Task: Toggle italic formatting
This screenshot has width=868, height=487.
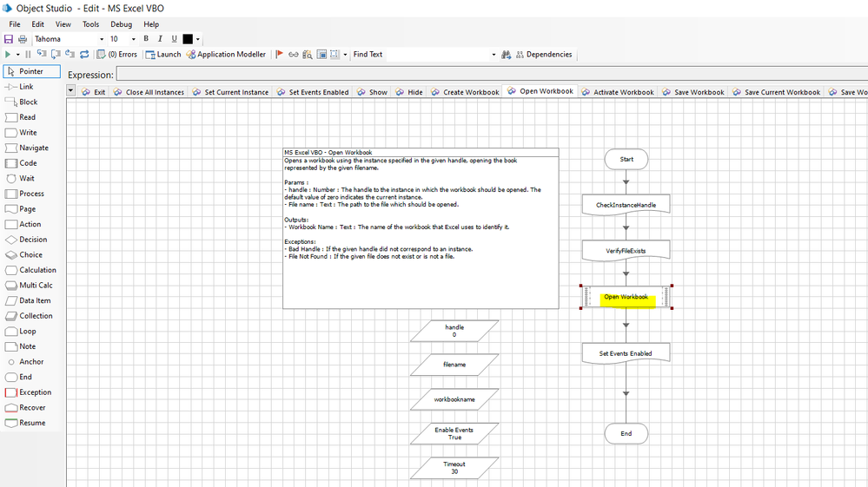Action: [160, 39]
